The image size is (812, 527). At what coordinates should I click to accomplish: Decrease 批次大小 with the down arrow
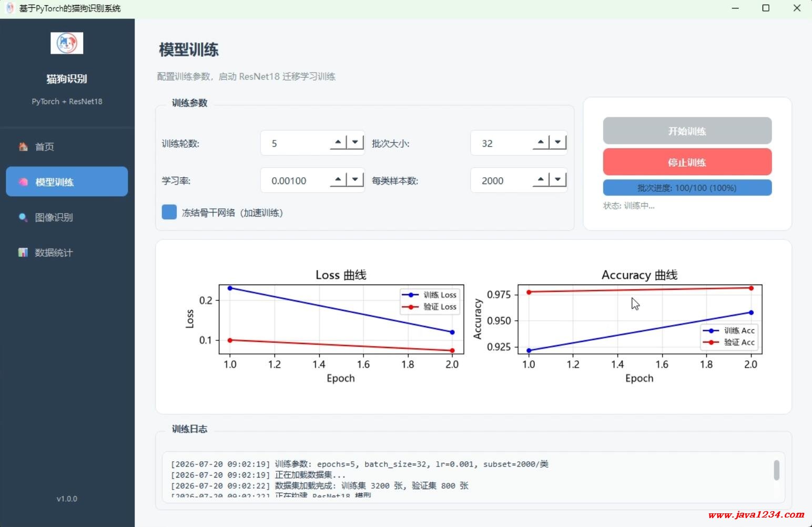coord(558,142)
